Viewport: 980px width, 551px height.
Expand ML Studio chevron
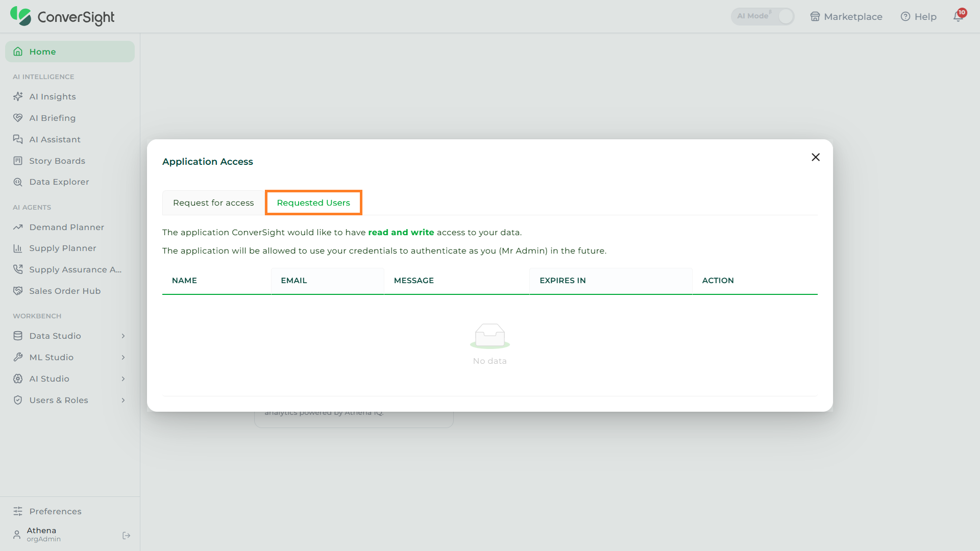tap(123, 357)
